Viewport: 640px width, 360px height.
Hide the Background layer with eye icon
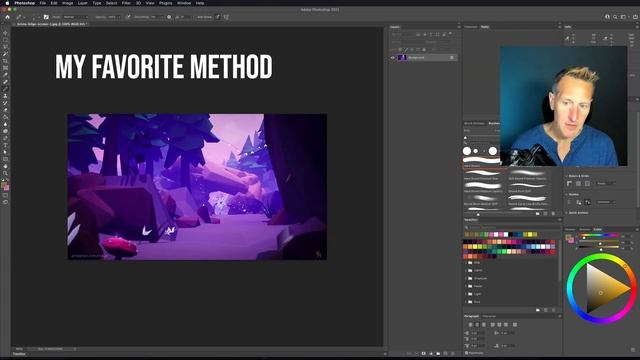click(x=393, y=58)
